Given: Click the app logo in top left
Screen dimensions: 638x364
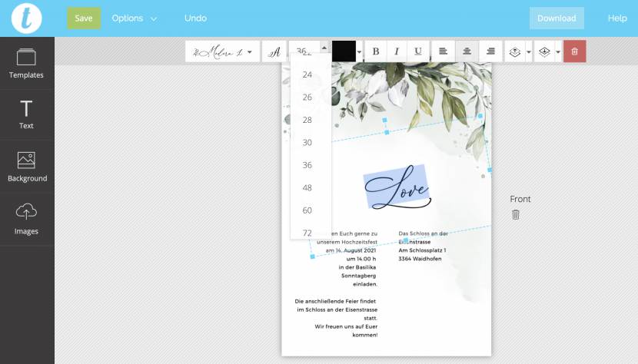Looking at the screenshot, I should click(26, 18).
